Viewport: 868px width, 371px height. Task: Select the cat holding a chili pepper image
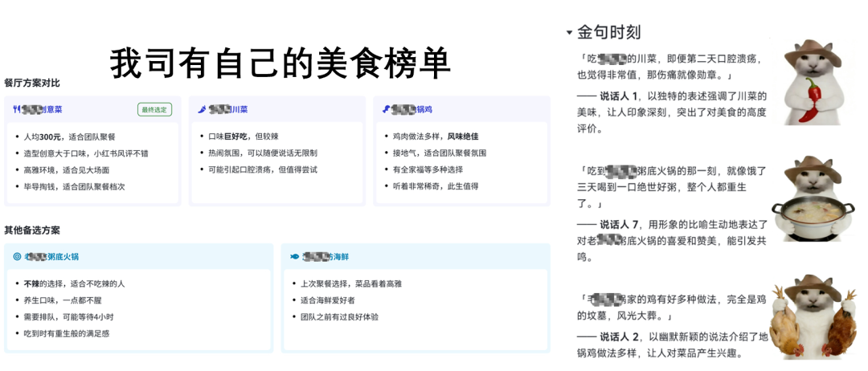pyautogui.click(x=812, y=82)
